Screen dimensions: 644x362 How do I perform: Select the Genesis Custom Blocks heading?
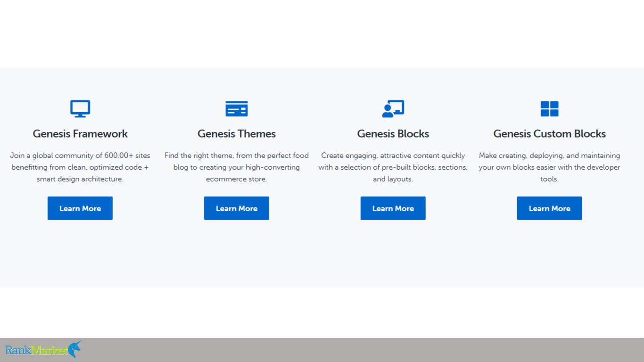click(x=550, y=134)
